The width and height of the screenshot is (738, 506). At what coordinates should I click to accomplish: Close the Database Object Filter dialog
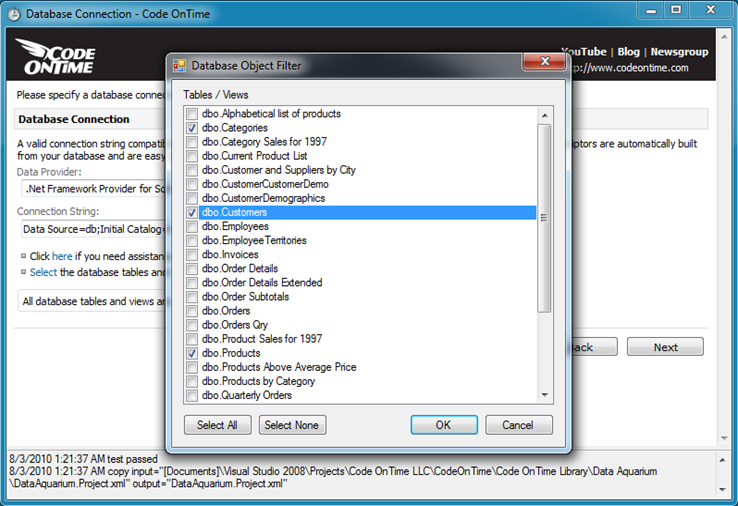[x=545, y=61]
